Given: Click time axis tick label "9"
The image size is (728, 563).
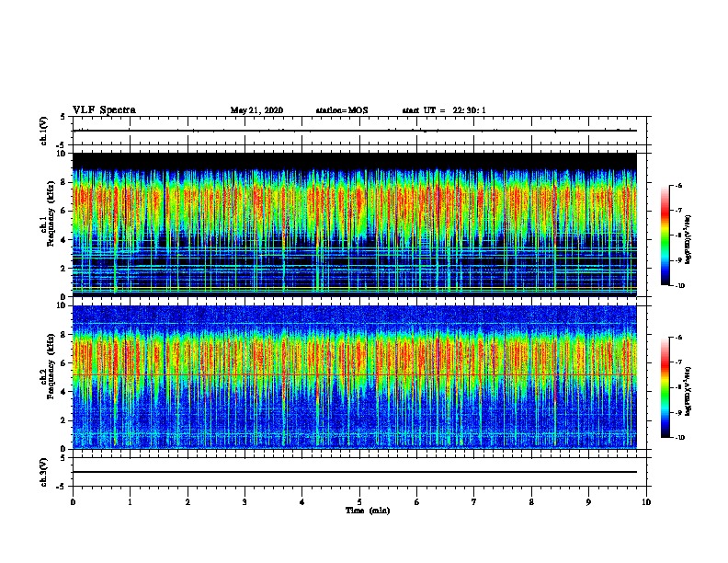Looking at the screenshot, I should (x=588, y=502).
